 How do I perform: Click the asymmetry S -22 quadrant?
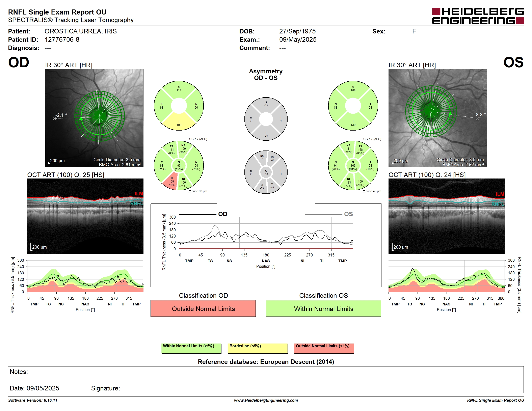tap(266, 104)
